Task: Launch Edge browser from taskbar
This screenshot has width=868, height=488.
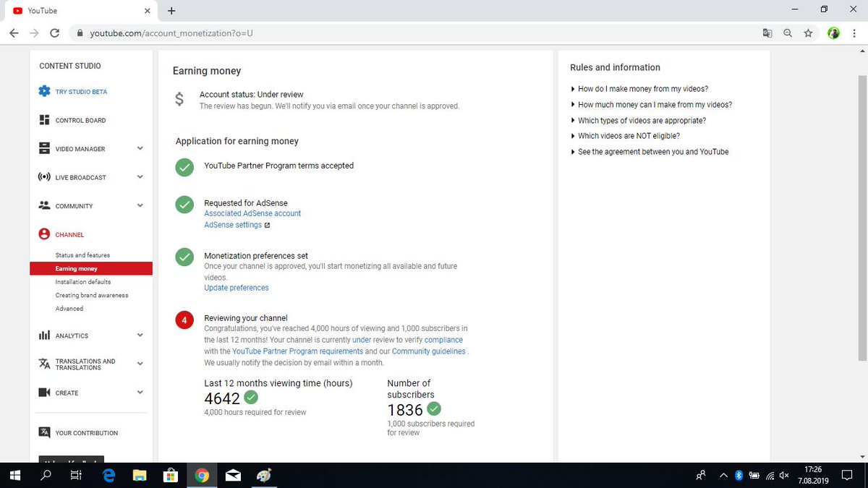Action: click(109, 475)
